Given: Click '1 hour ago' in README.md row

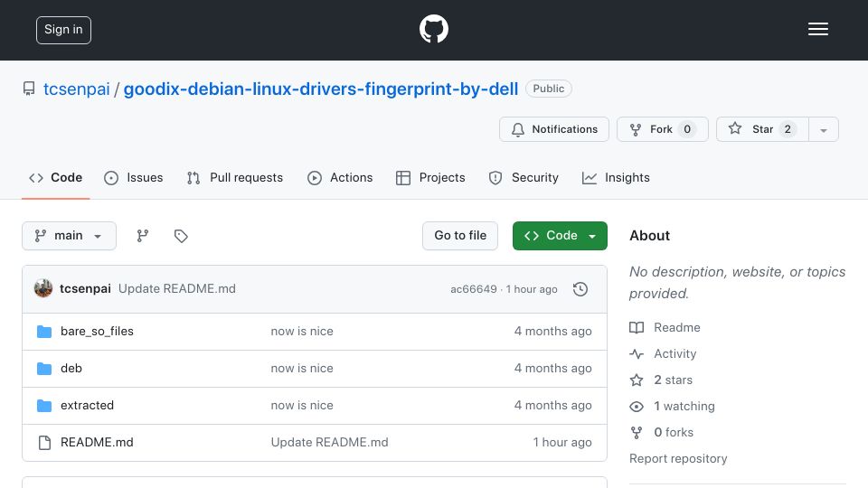Looking at the screenshot, I should [x=562, y=443].
